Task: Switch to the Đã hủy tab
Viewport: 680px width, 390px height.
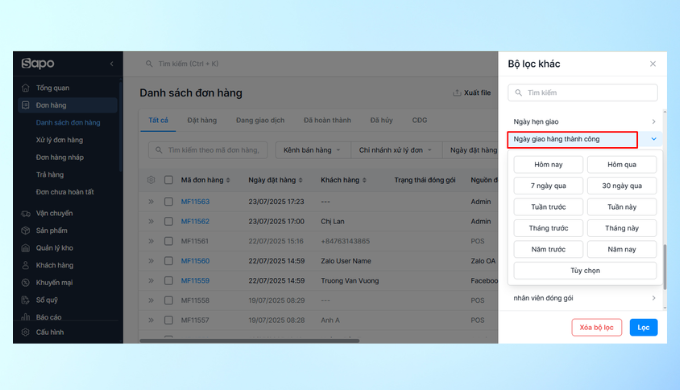Action: pos(381,120)
